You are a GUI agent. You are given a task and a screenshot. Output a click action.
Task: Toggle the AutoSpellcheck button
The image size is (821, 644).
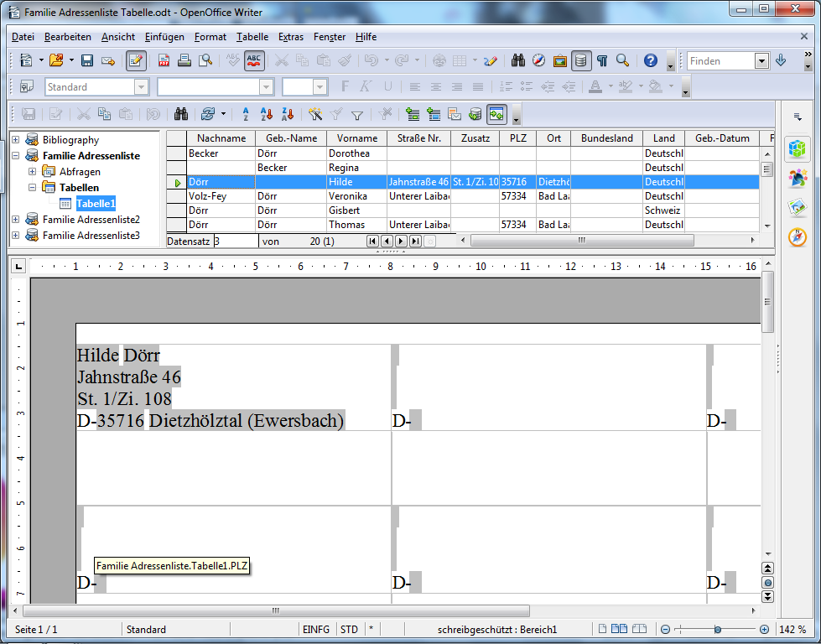click(x=255, y=60)
